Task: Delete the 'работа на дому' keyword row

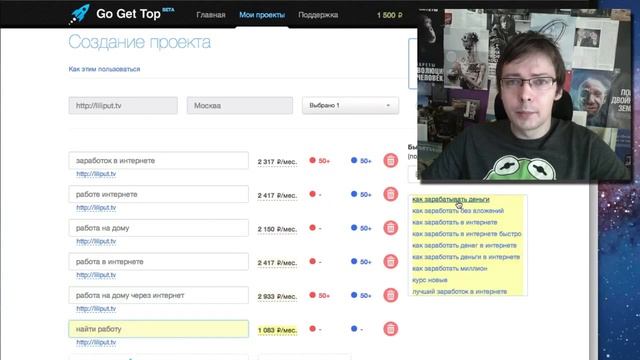Action: [x=390, y=228]
